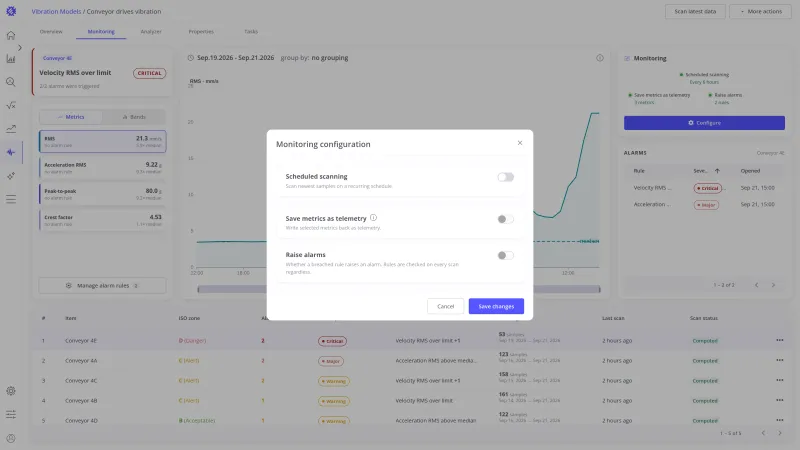The width and height of the screenshot is (800, 450).
Task: Select the RMS metric card
Action: click(103, 141)
